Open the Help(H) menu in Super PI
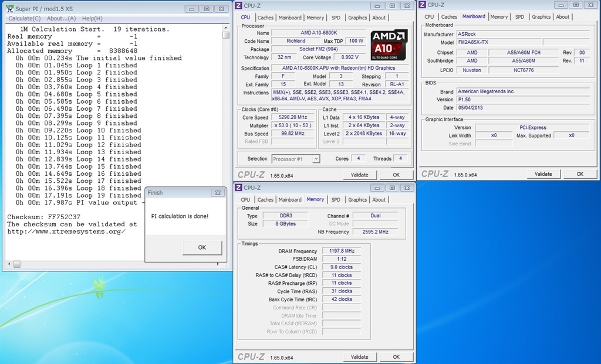The height and width of the screenshot is (364, 601). pos(92,18)
